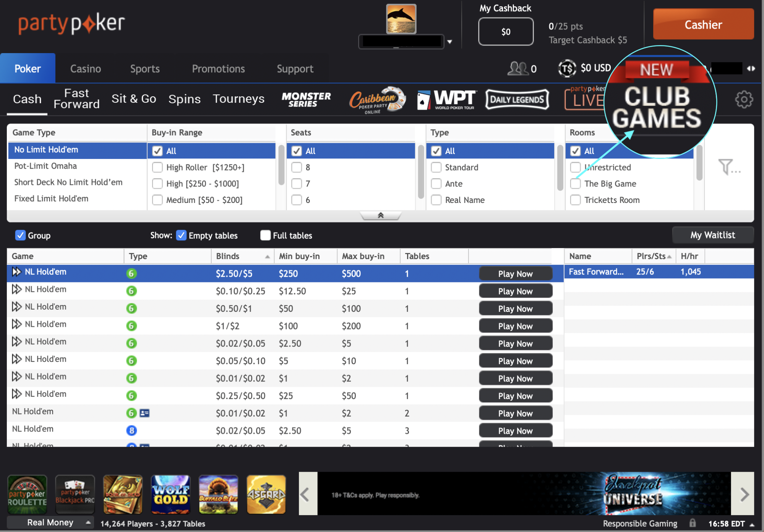Click the Responsible Gaming lock icon

coord(693,523)
